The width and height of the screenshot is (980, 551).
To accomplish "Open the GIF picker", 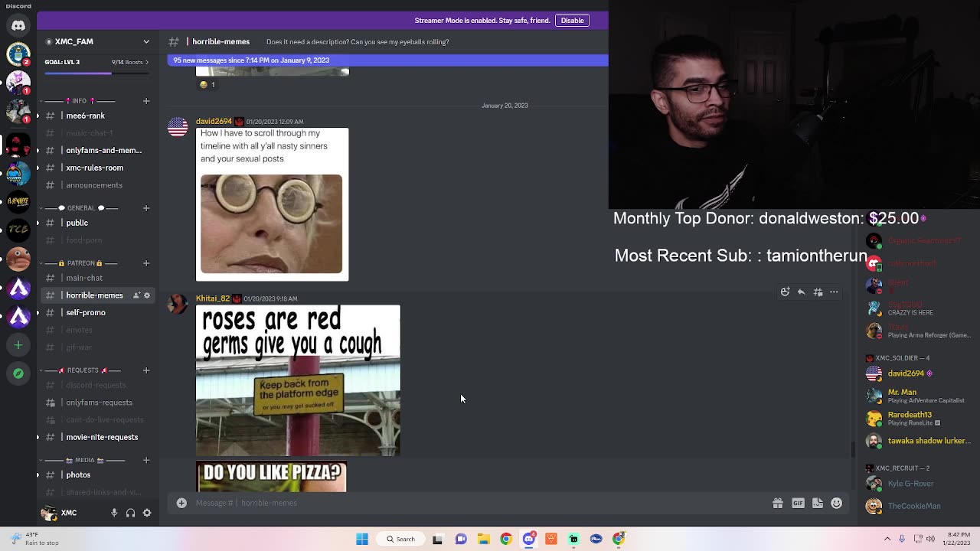I will (x=798, y=503).
